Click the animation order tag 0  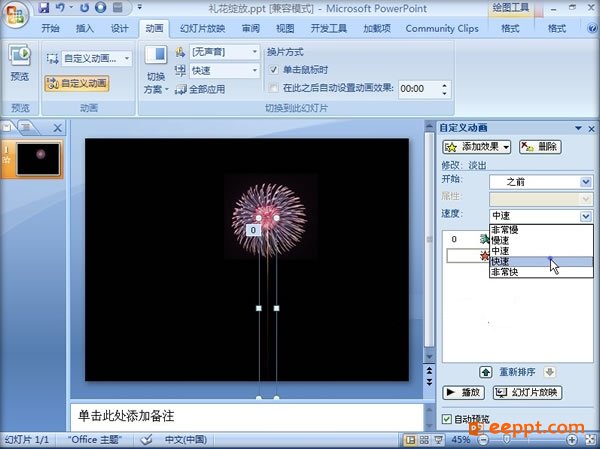coord(253,230)
